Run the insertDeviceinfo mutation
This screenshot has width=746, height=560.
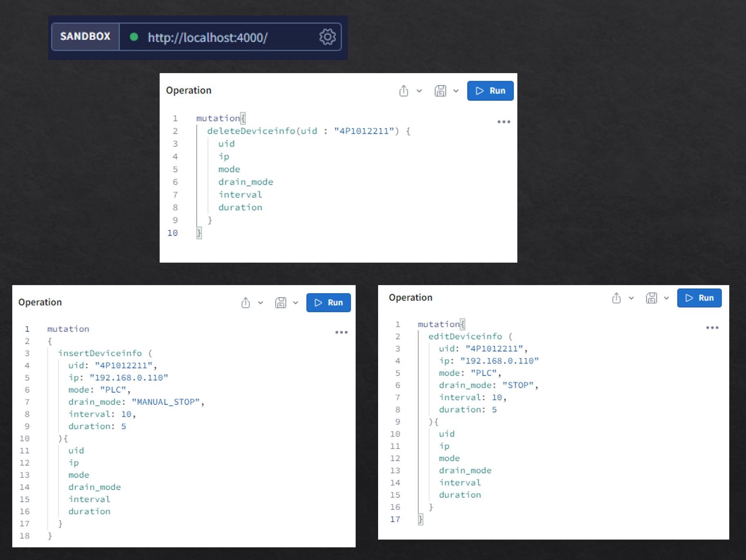click(329, 303)
